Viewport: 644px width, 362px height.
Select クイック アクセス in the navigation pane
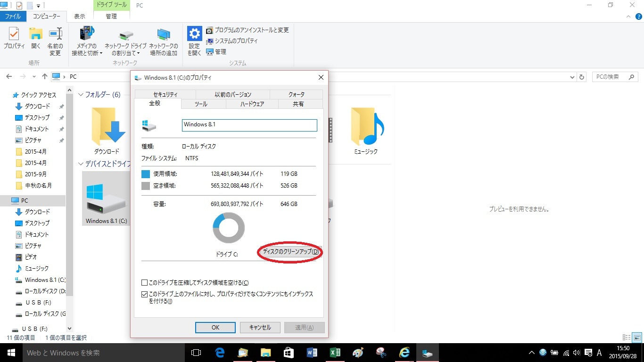coord(34,95)
